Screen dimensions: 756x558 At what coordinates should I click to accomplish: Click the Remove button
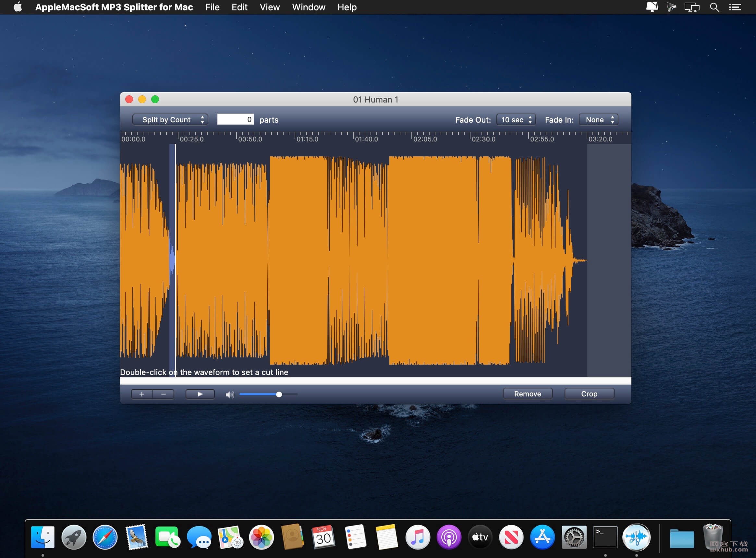pos(527,394)
